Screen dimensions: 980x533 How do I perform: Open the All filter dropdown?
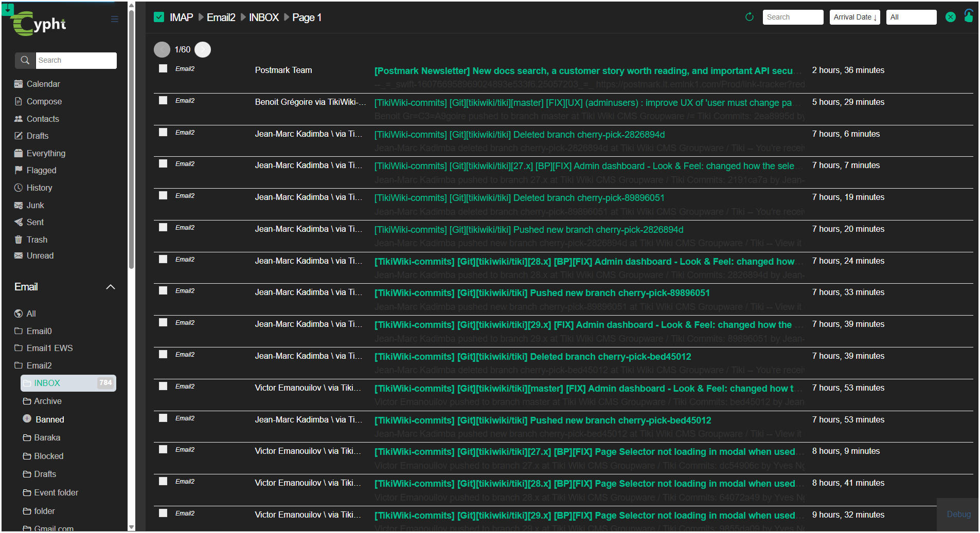(x=911, y=17)
